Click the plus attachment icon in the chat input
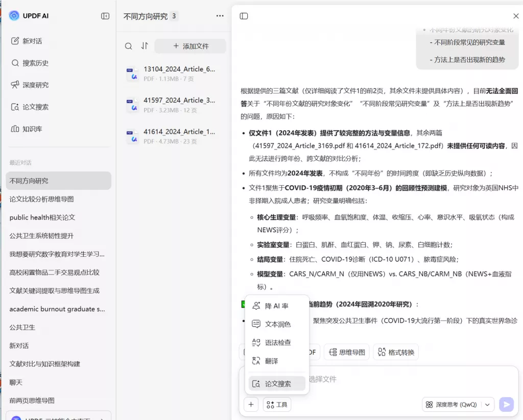Screen dimensions: 523x420 pos(251,404)
